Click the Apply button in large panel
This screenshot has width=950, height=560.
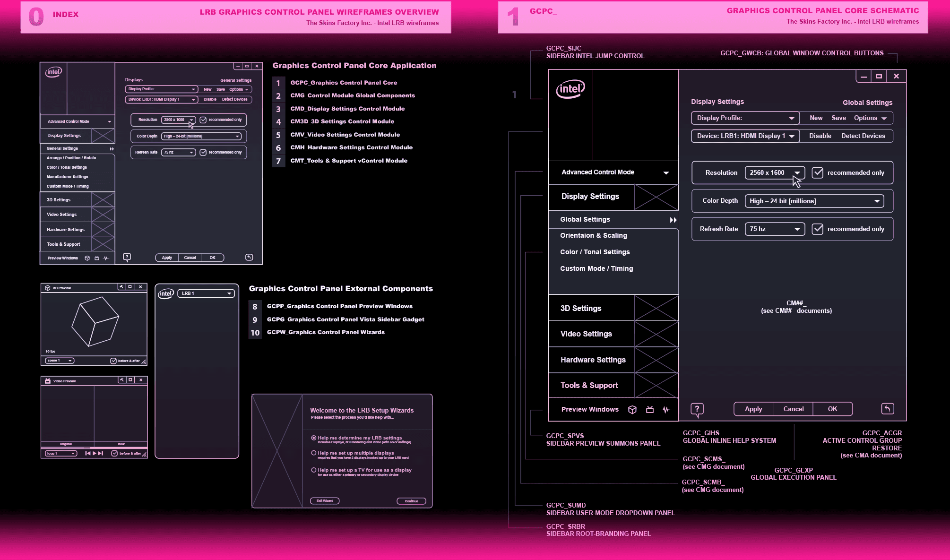point(753,409)
